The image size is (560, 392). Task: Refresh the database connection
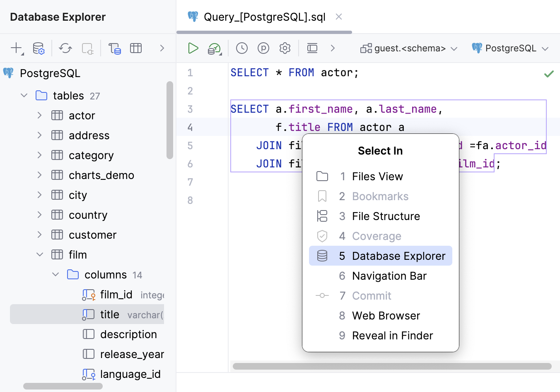pos(65,48)
